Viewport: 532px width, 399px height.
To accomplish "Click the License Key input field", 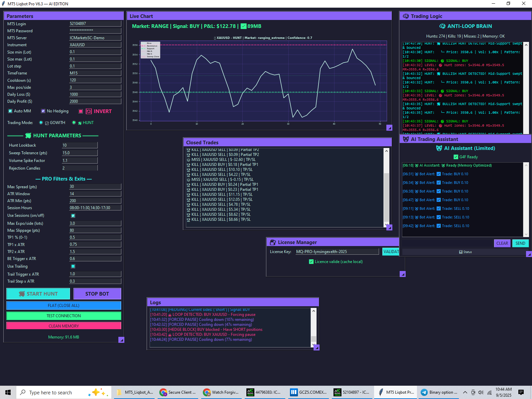I will coord(336,252).
